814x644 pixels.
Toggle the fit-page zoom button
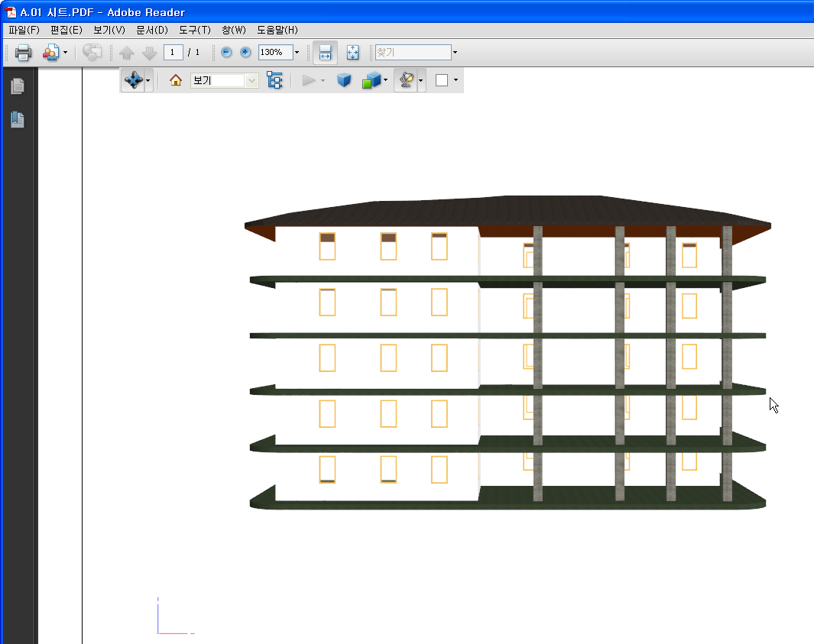pos(352,52)
